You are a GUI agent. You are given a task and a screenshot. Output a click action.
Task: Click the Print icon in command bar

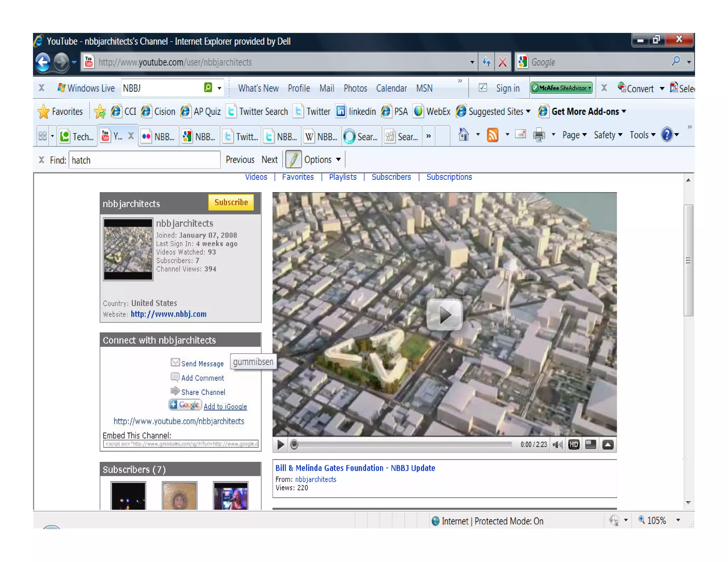click(539, 135)
